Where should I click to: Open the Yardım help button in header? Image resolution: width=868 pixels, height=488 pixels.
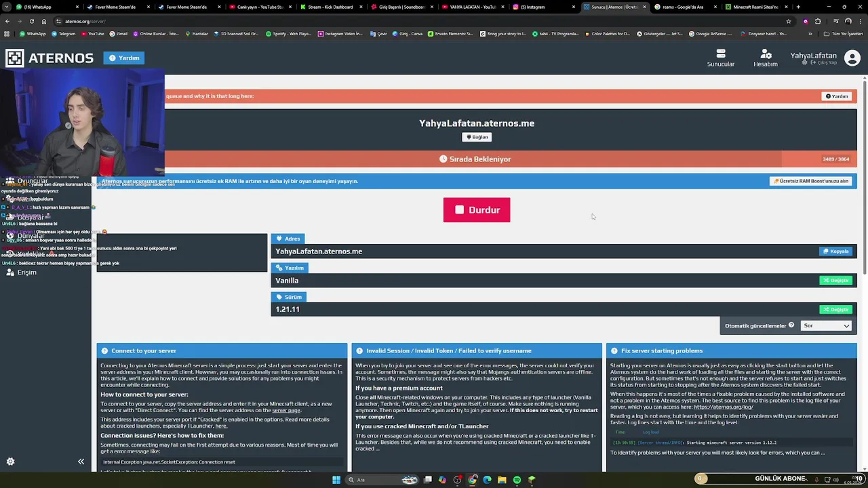pos(124,58)
